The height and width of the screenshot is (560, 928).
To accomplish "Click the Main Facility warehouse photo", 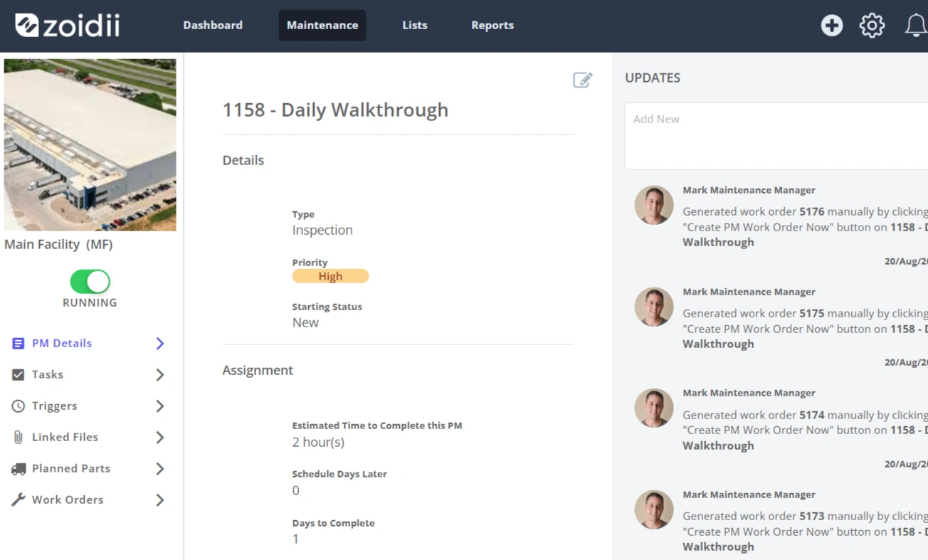I will click(90, 144).
